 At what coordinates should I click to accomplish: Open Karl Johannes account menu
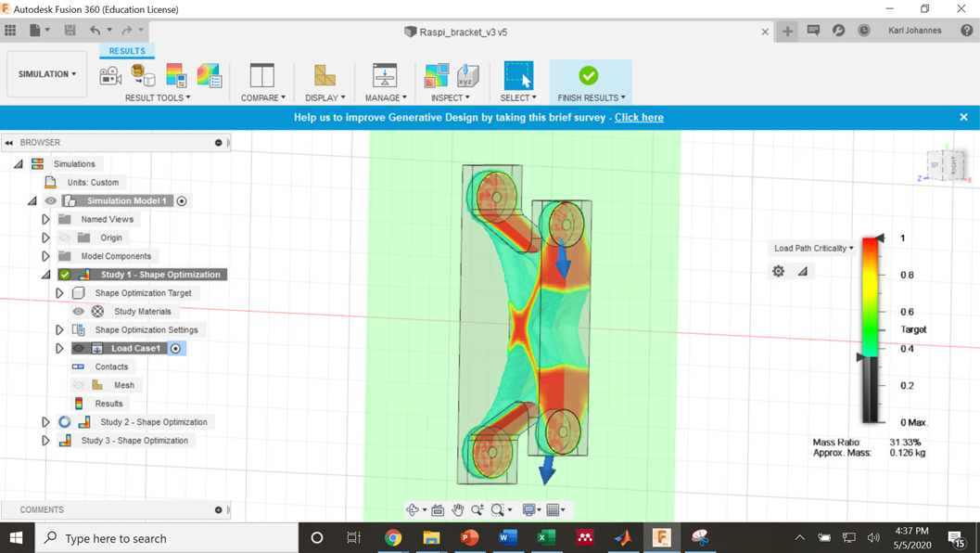pyautogui.click(x=914, y=30)
